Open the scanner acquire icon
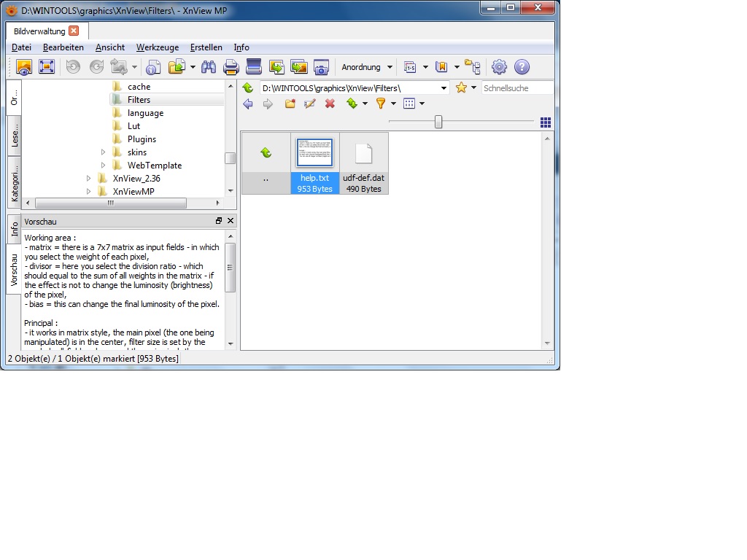 click(253, 67)
